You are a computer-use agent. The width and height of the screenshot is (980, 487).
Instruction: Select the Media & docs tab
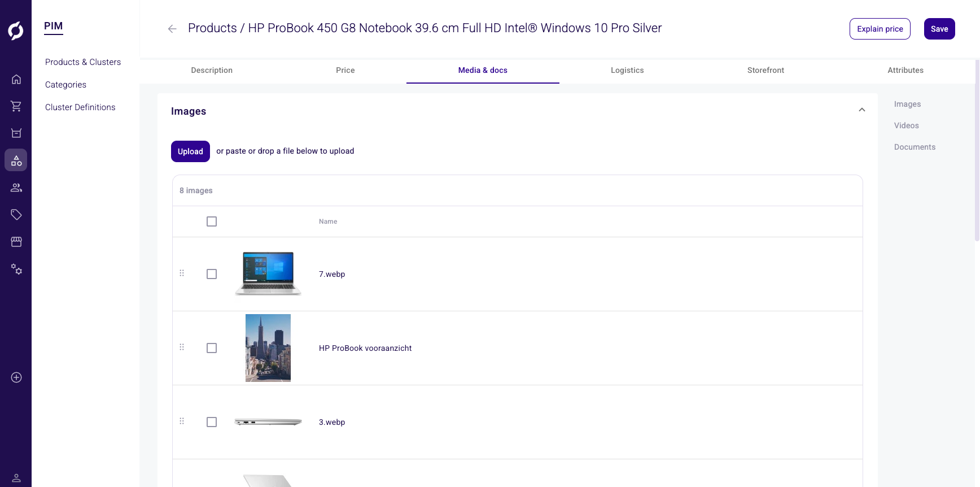[483, 70]
